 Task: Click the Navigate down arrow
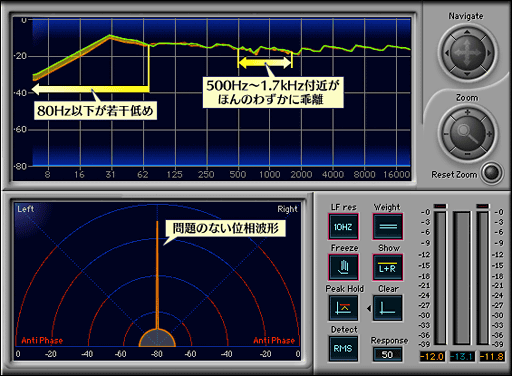pos(467,74)
